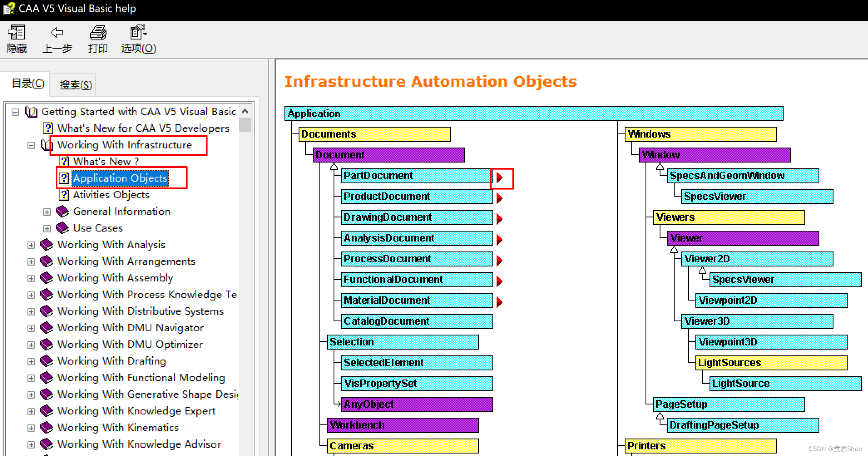Screen dimensions: 868x456
Task: Click the Print (打印) toolbar icon
Action: tap(98, 32)
